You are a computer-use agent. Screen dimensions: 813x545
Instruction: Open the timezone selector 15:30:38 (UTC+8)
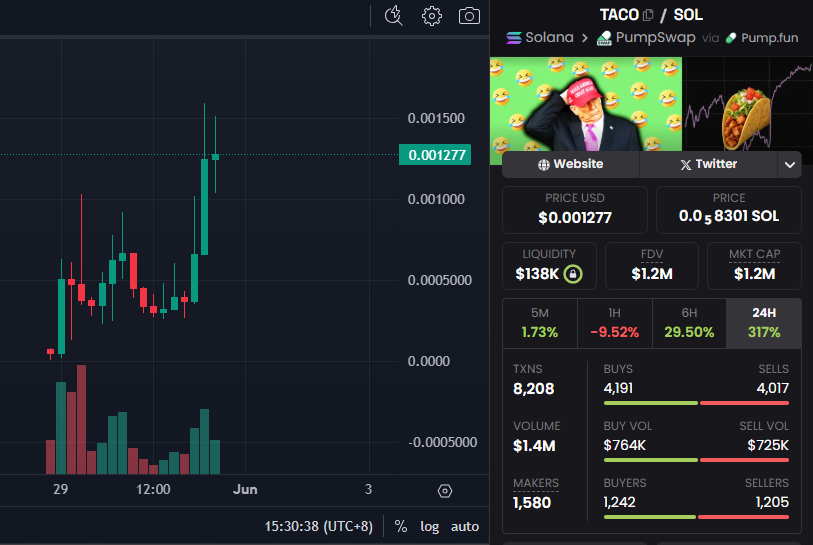click(x=318, y=526)
